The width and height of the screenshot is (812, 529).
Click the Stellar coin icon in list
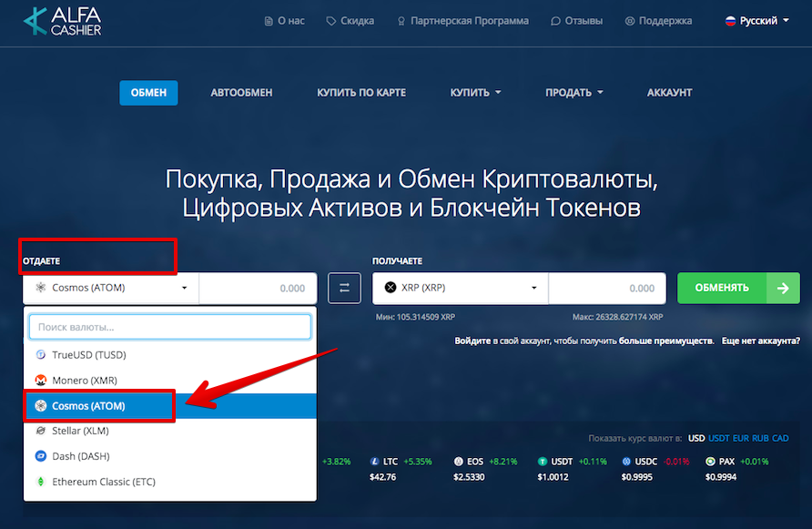(x=40, y=431)
